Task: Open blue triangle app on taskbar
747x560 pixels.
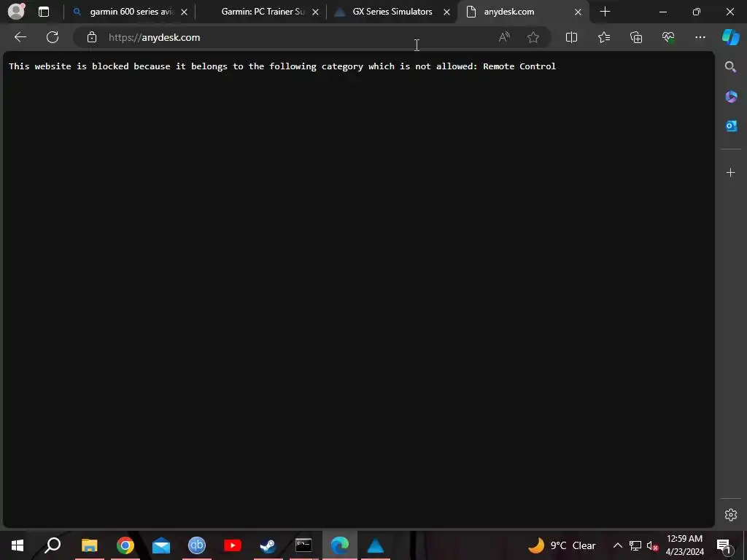Action: [376, 545]
